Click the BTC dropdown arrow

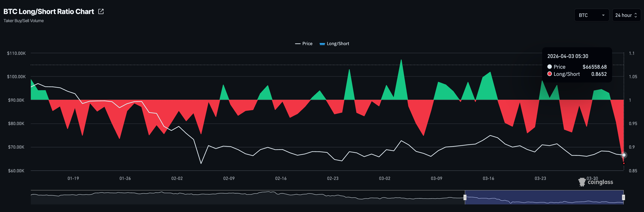603,15
